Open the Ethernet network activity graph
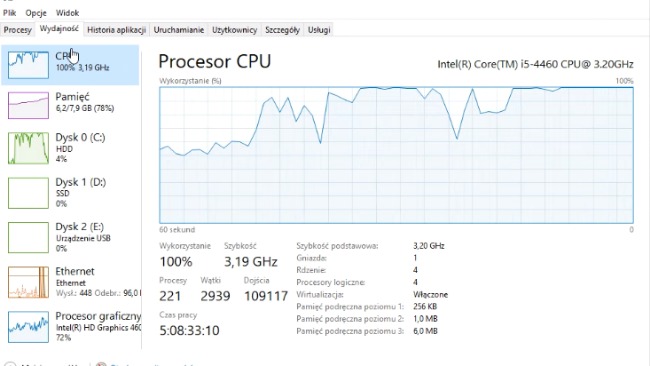Image resolution: width=650 pixels, height=366 pixels. click(x=28, y=282)
